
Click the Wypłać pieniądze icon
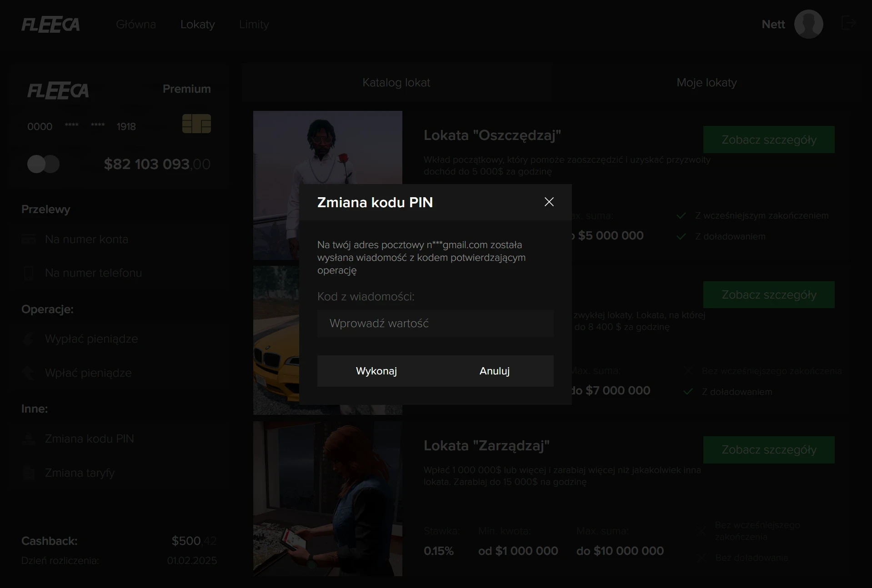(x=29, y=339)
